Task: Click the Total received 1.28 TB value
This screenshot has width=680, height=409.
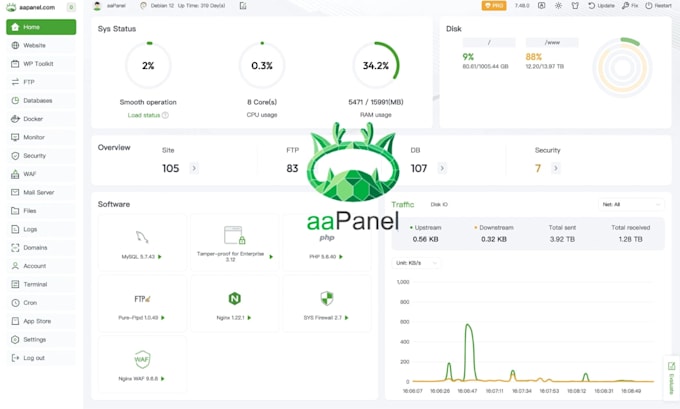Action: [x=631, y=239]
